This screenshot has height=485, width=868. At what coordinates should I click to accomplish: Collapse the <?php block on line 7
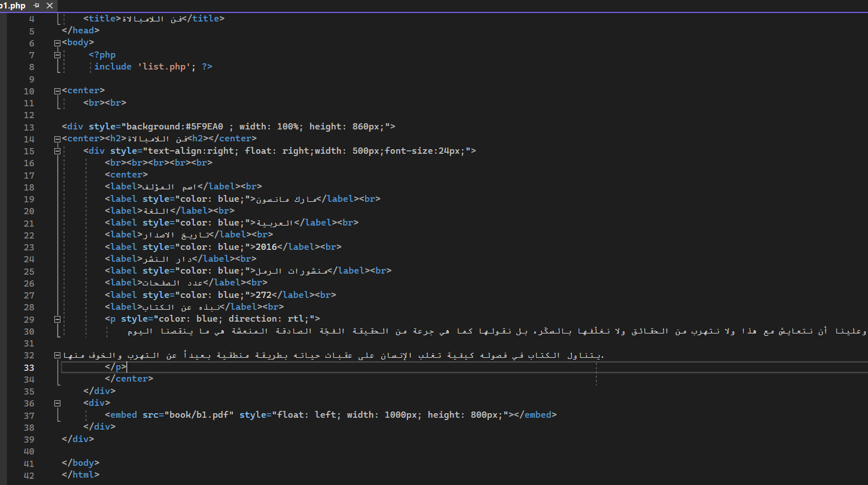[57, 55]
